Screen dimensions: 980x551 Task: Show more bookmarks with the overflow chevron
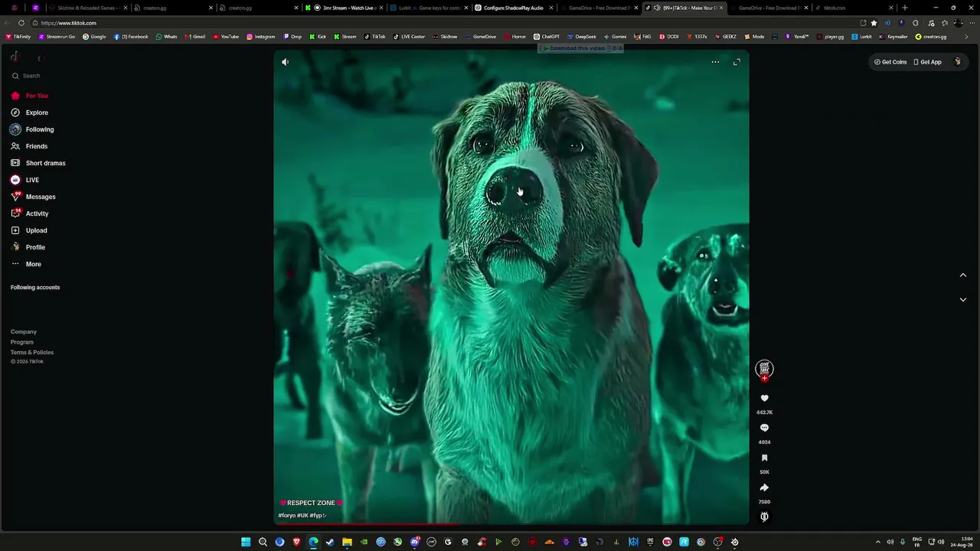pos(966,37)
